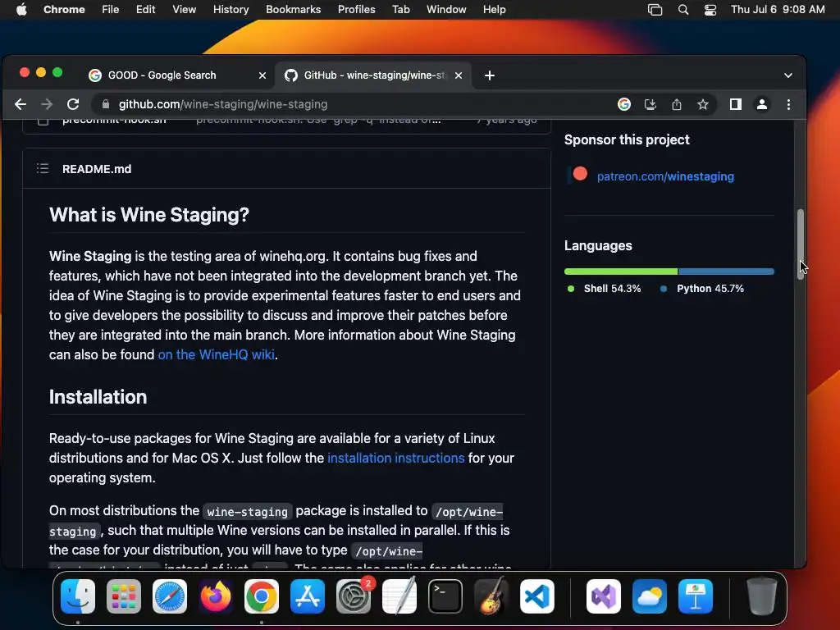Open the Tab menu
The width and height of the screenshot is (840, 630).
(400, 10)
